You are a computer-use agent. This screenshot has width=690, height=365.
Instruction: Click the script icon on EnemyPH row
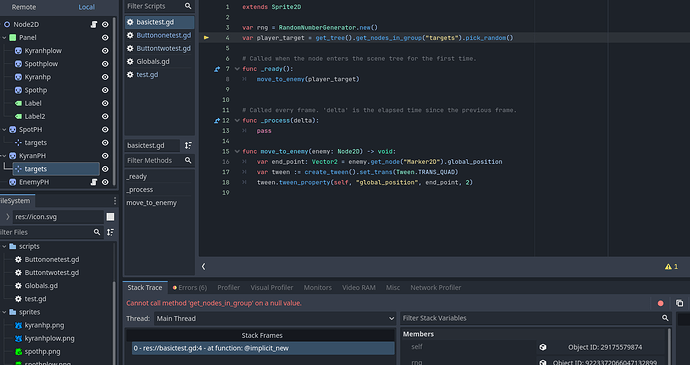(x=94, y=182)
